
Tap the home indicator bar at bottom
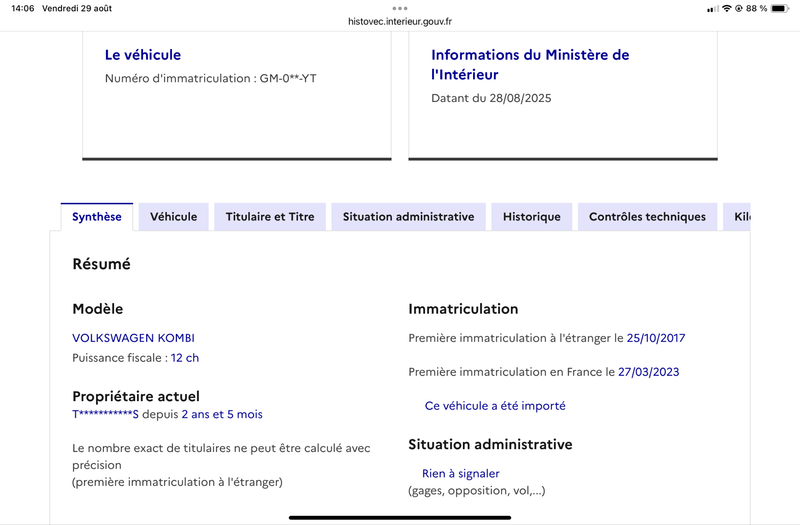400,518
